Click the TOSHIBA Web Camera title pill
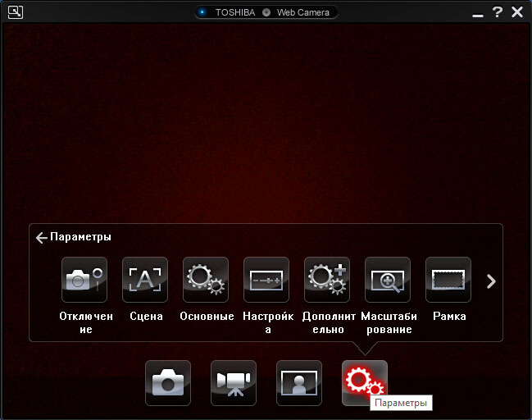 tap(266, 12)
